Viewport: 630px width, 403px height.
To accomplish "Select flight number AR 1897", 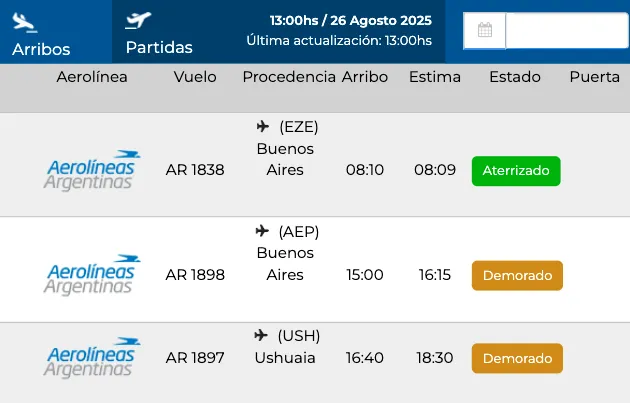I will (195, 358).
